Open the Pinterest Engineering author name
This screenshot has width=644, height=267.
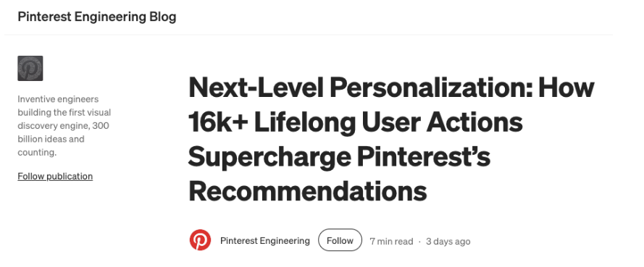(265, 241)
